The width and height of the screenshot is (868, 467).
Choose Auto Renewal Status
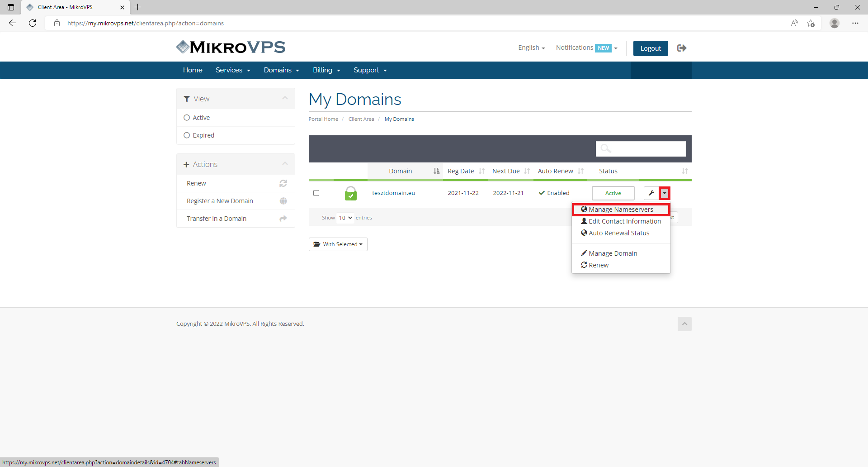[621, 233]
